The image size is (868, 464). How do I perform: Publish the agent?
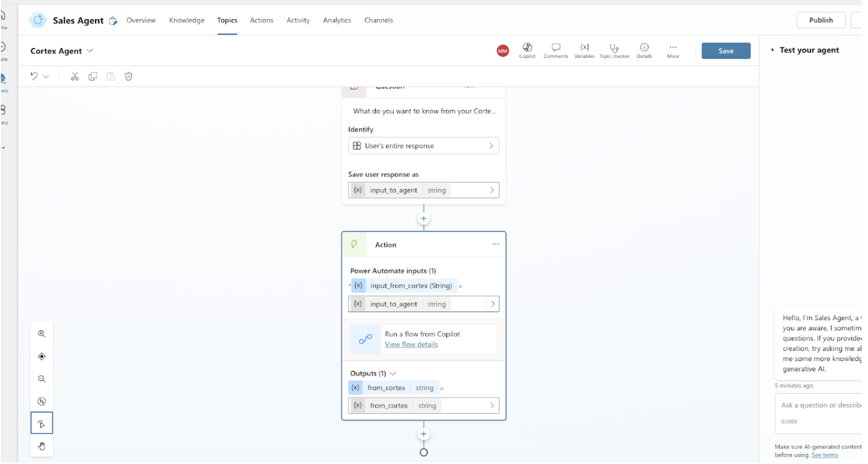coord(821,20)
